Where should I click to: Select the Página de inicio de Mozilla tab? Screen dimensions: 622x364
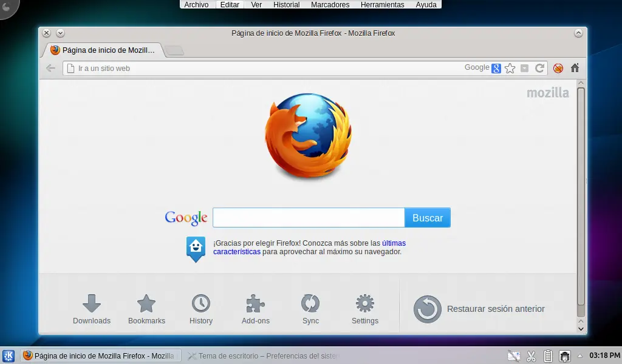pos(102,50)
